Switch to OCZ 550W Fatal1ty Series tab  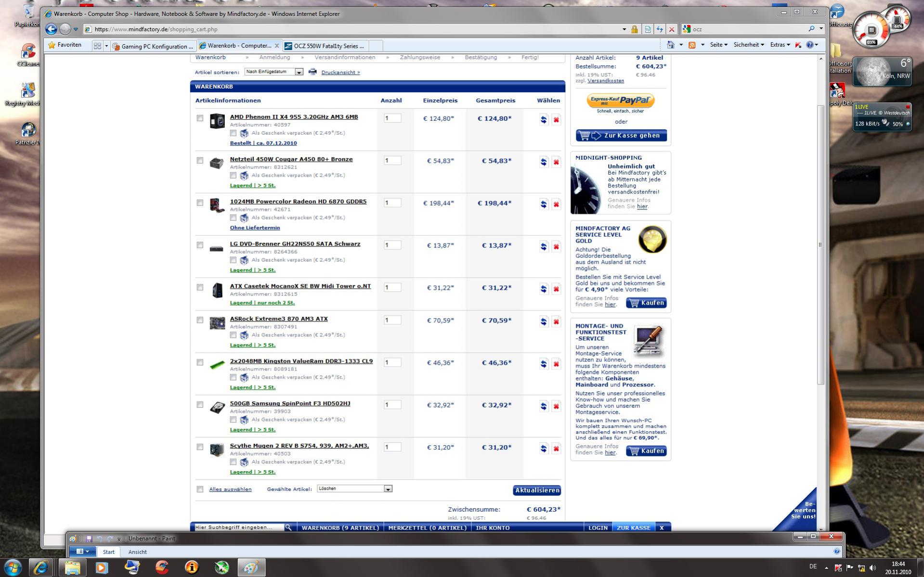click(x=325, y=46)
